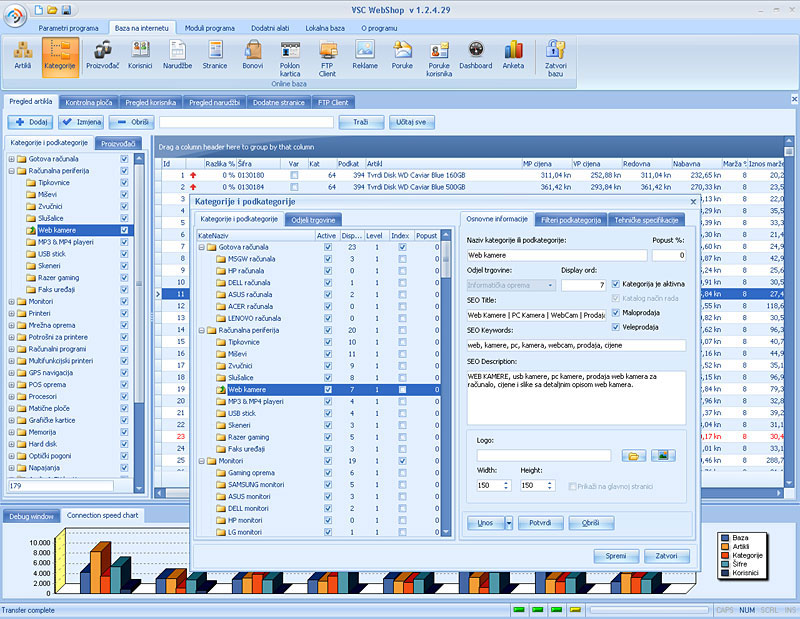Open the Proizvođač ribbon icon
800x619 pixels.
(x=103, y=56)
